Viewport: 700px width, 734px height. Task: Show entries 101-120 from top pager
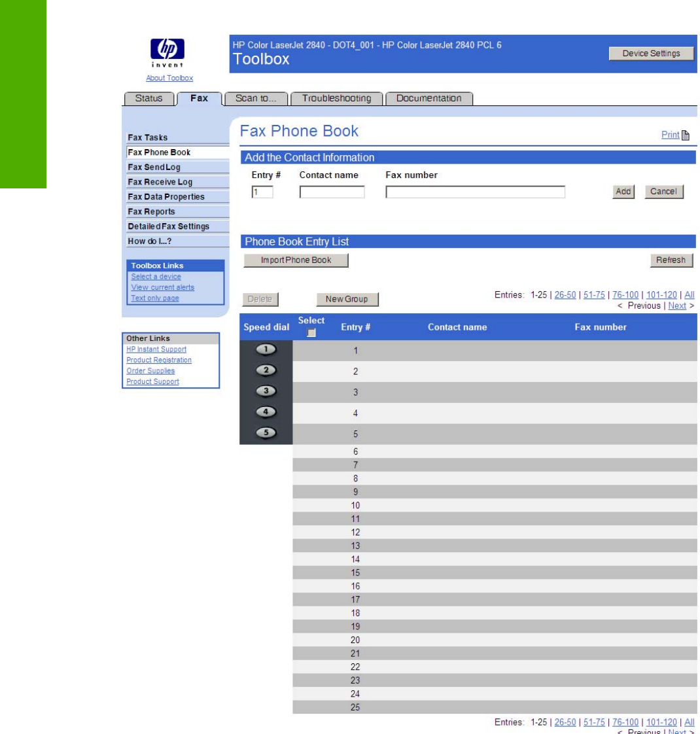pos(661,295)
